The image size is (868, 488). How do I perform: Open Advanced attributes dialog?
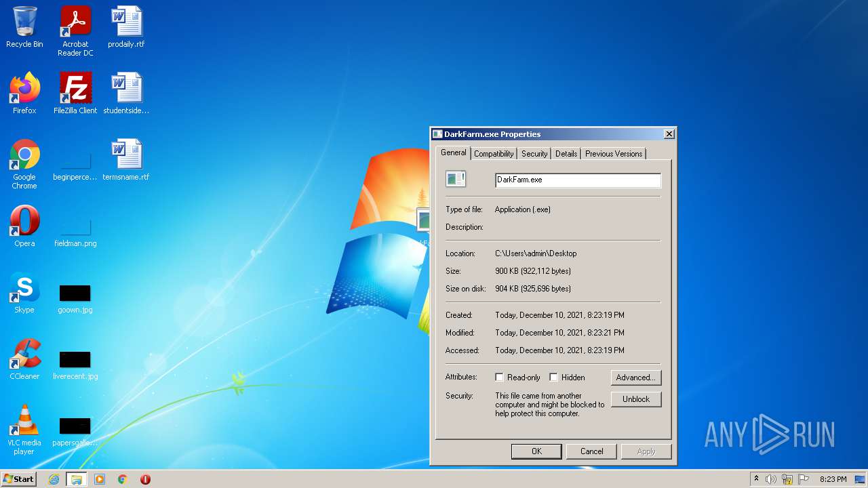(x=636, y=378)
